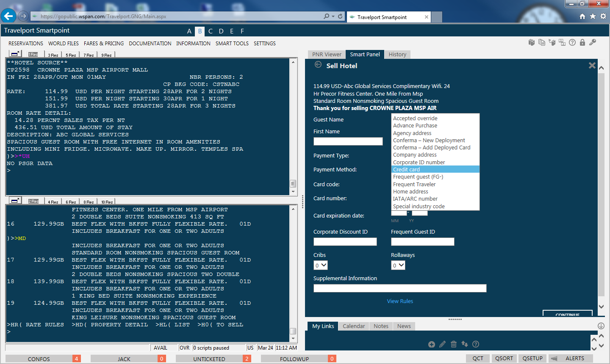Choose Agency address option from list
The height and width of the screenshot is (364, 610).
click(435, 133)
